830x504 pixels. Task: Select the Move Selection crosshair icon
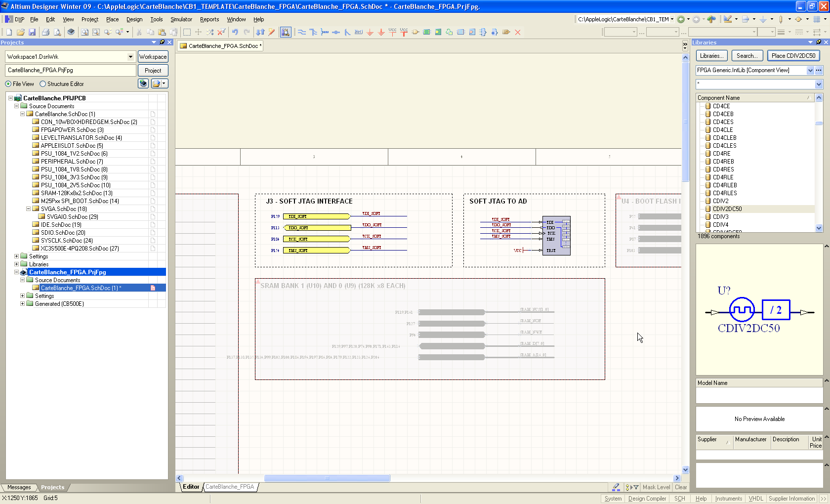click(x=198, y=32)
